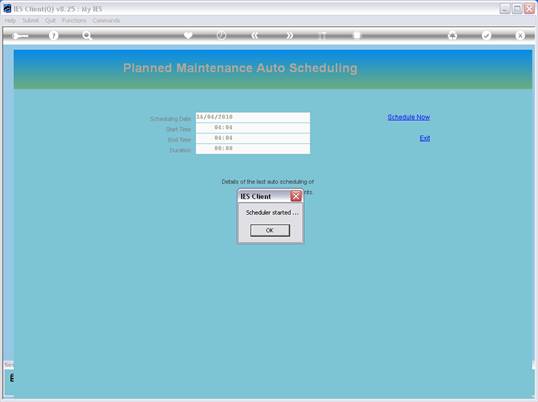
Task: Click the magnifying glass search icon
Action: 87,35
